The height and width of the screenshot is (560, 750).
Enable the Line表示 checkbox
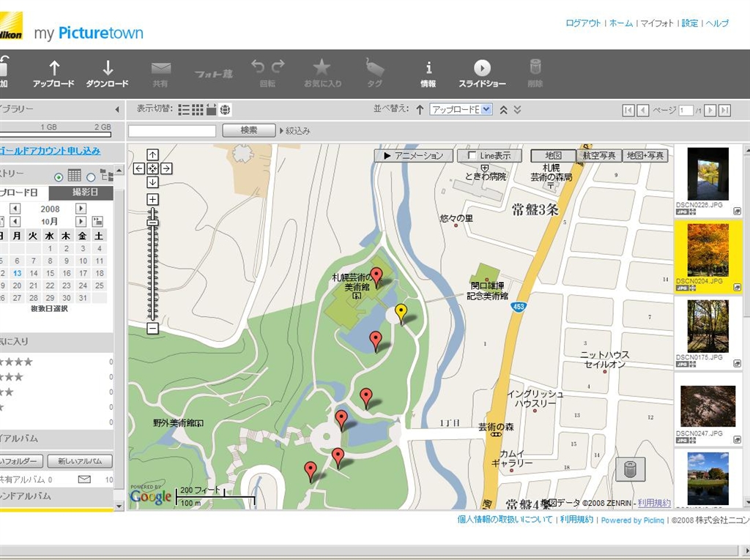pyautogui.click(x=472, y=155)
